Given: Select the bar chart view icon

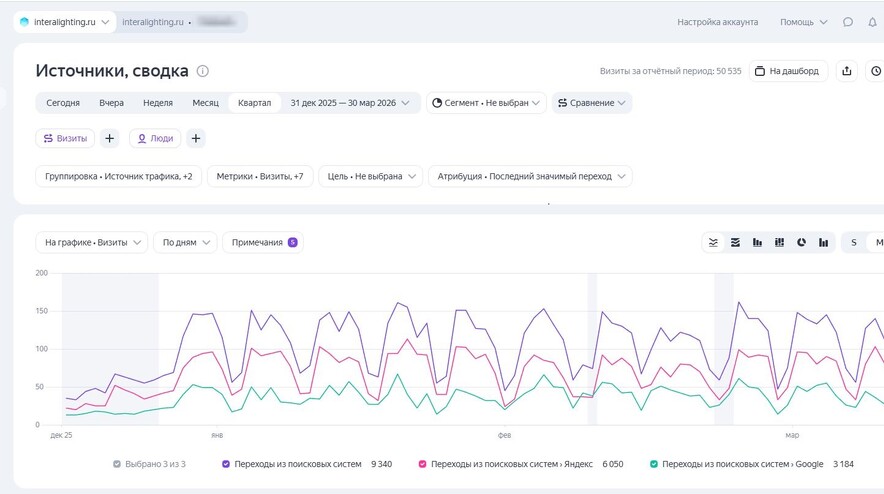Looking at the screenshot, I should click(x=757, y=242).
